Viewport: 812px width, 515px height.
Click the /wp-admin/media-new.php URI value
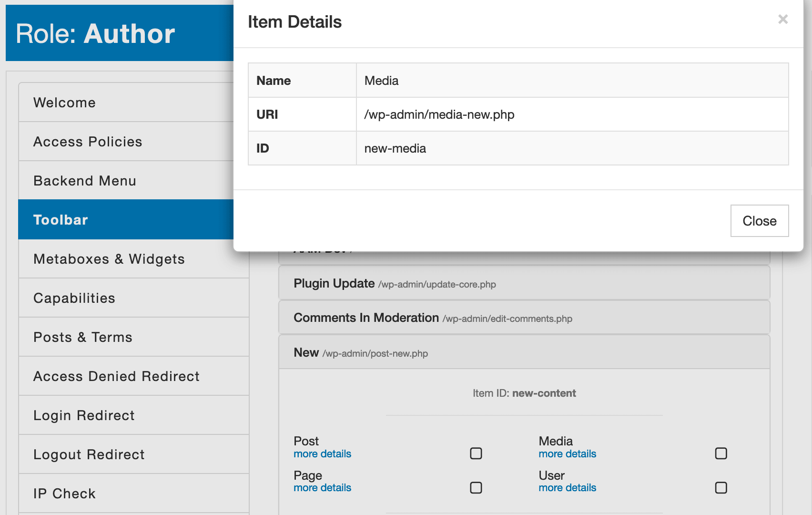pos(439,114)
